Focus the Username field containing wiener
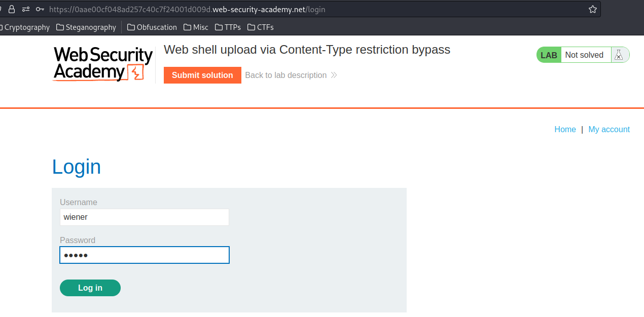 pyautogui.click(x=145, y=217)
